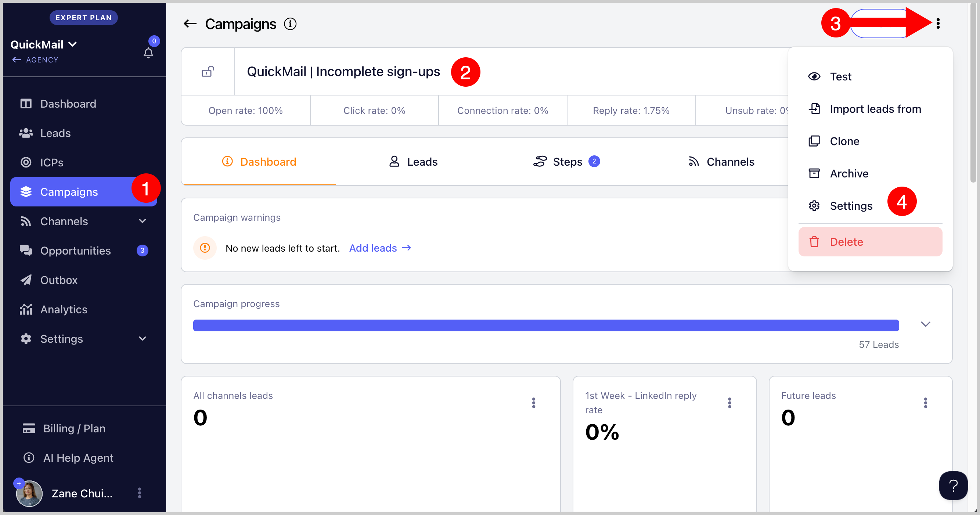Open the notifications bell
This screenshot has height=515, width=980.
pyautogui.click(x=148, y=53)
